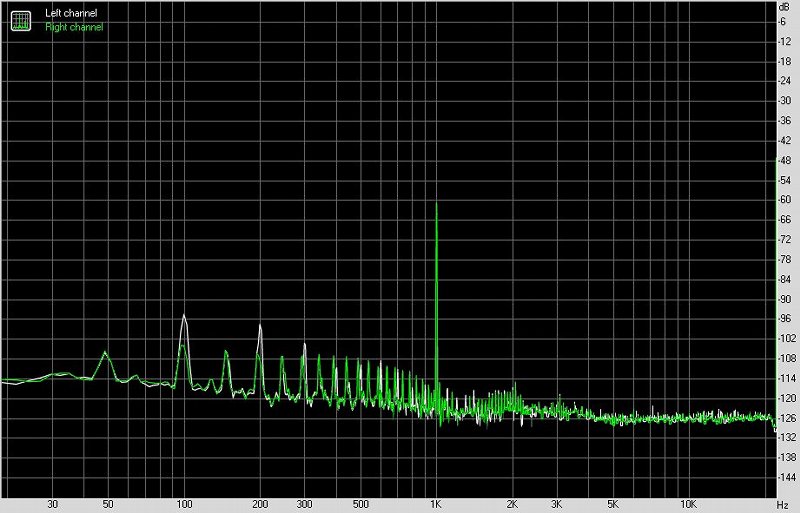Click the 10K frequency axis label

688,504
